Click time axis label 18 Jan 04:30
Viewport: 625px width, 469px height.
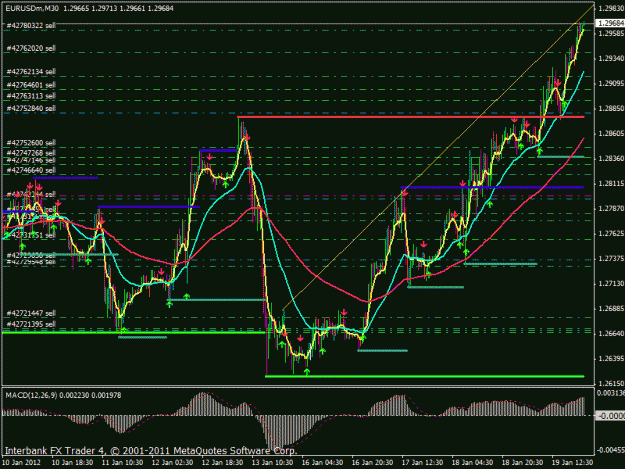(472, 463)
